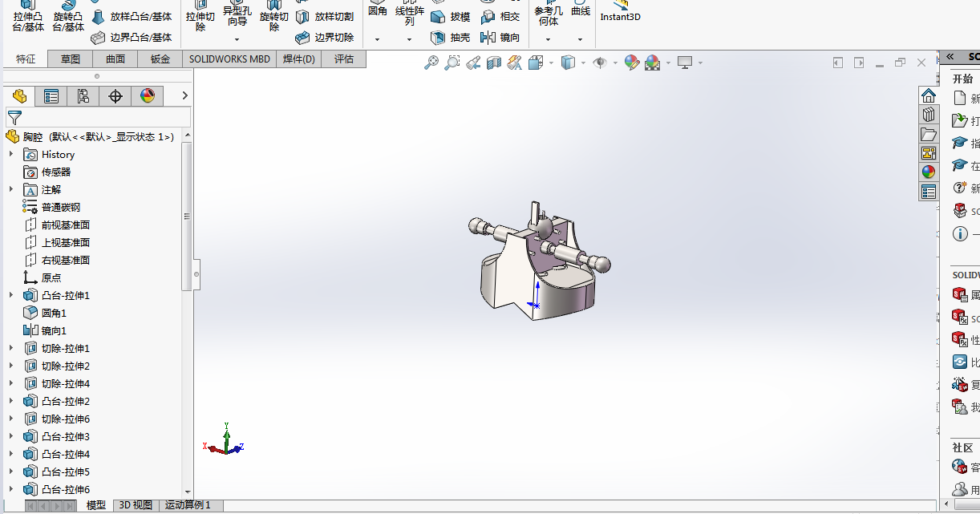Click Zoom to Fit in view toolbar
Image resolution: width=980 pixels, height=514 pixels.
[x=431, y=63]
